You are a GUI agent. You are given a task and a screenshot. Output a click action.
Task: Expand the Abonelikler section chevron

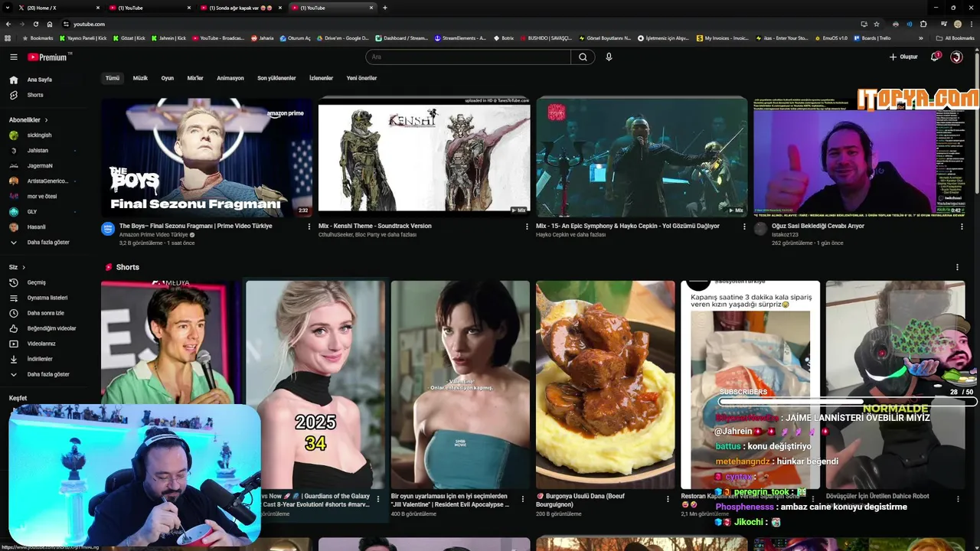point(46,120)
